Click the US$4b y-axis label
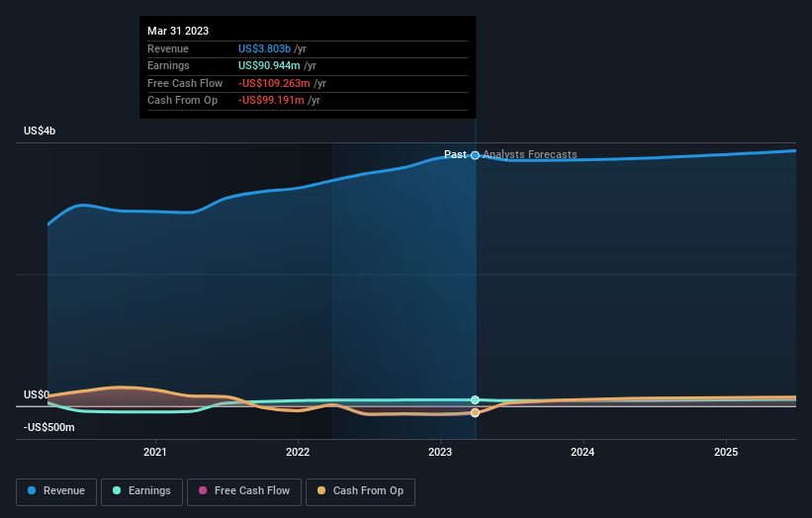Viewport: 812px width, 518px height. (x=40, y=130)
